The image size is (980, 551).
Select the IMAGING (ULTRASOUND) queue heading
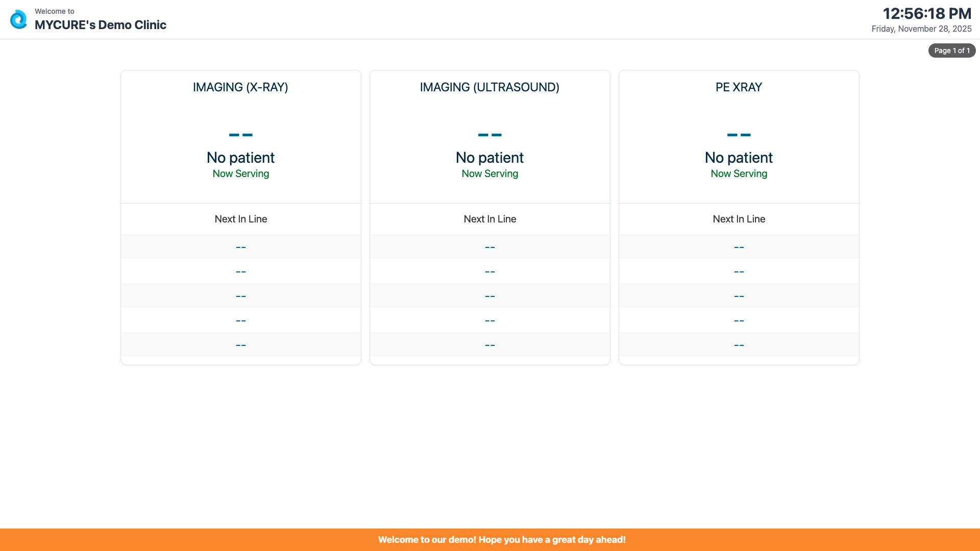point(489,87)
